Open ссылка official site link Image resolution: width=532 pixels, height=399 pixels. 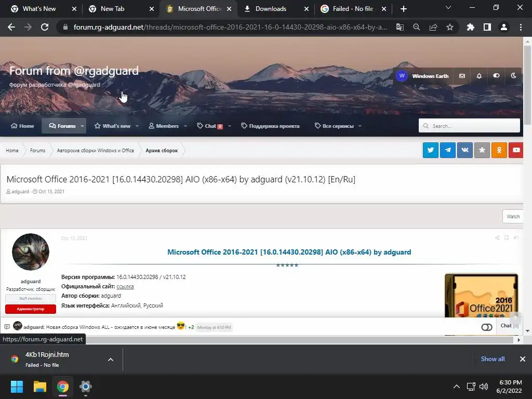[125, 286]
